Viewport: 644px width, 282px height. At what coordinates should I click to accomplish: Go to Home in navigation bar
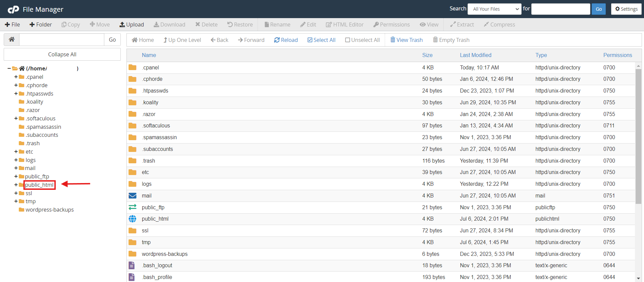pyautogui.click(x=143, y=40)
